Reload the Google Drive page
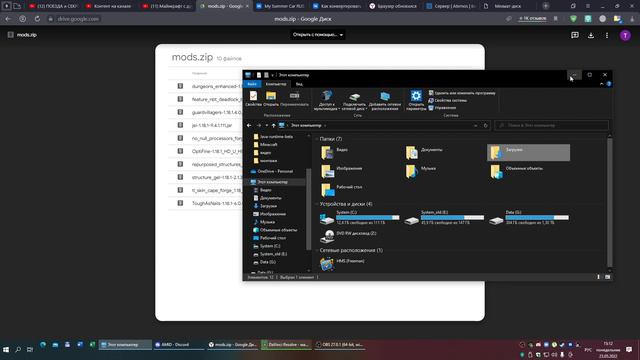 coord(37,19)
